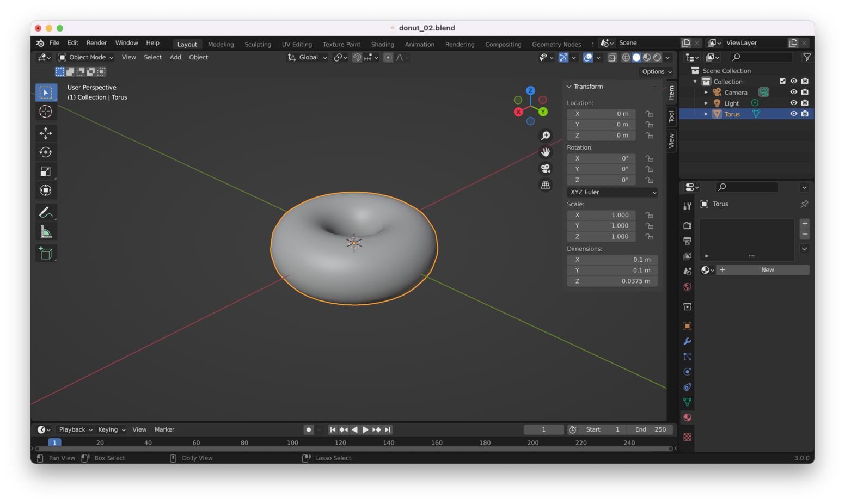Select the Scale tool
Viewport: 845px width, 504px height.
46,171
